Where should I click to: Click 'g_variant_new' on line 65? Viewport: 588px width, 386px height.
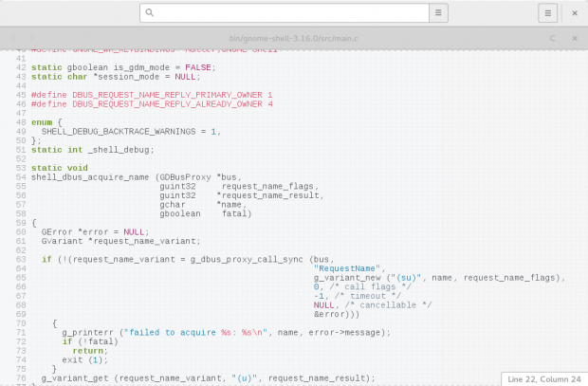[x=347, y=278]
